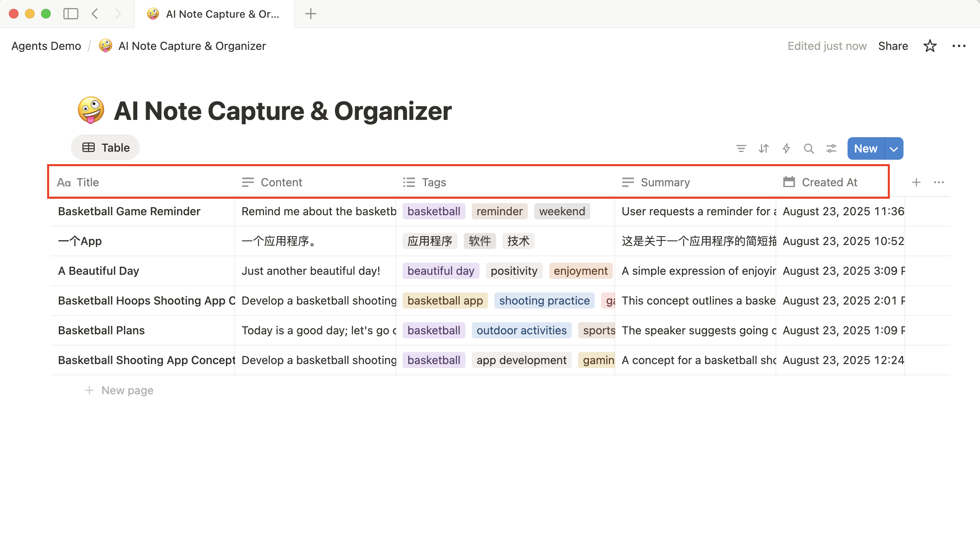Click the emoji icon in breadcrumb

[x=105, y=46]
